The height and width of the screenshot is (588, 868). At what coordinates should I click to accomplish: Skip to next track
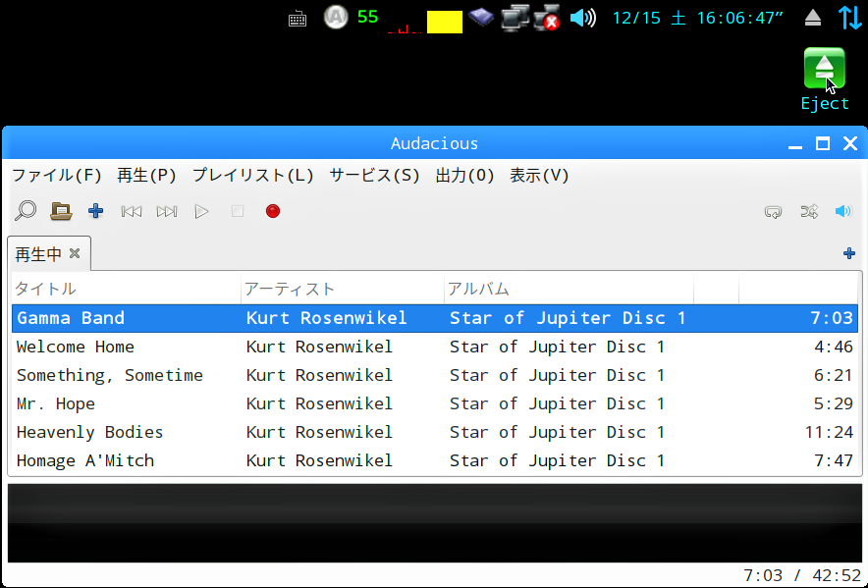click(x=167, y=211)
